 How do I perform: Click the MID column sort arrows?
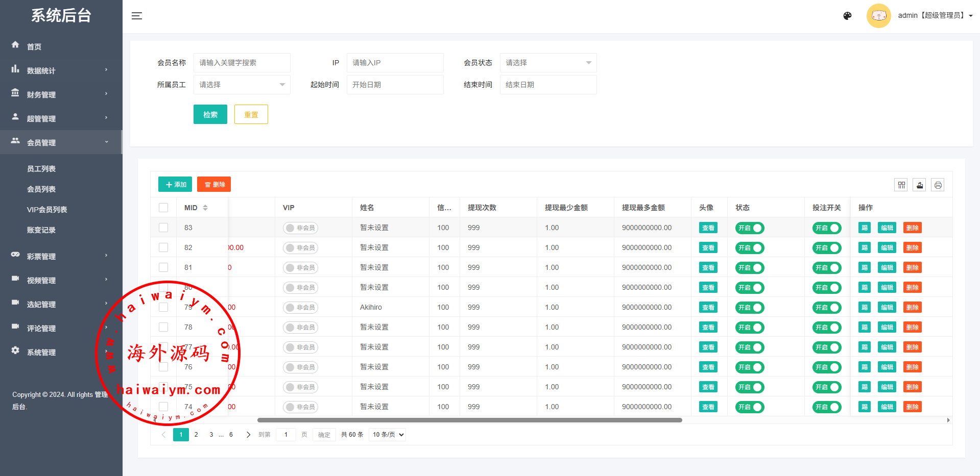[205, 208]
